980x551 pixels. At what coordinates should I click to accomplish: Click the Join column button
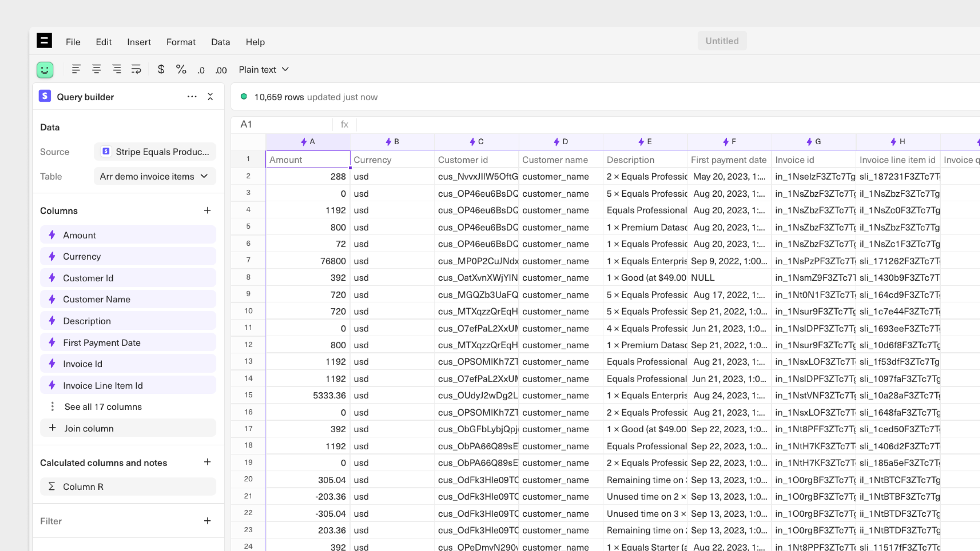(x=89, y=428)
